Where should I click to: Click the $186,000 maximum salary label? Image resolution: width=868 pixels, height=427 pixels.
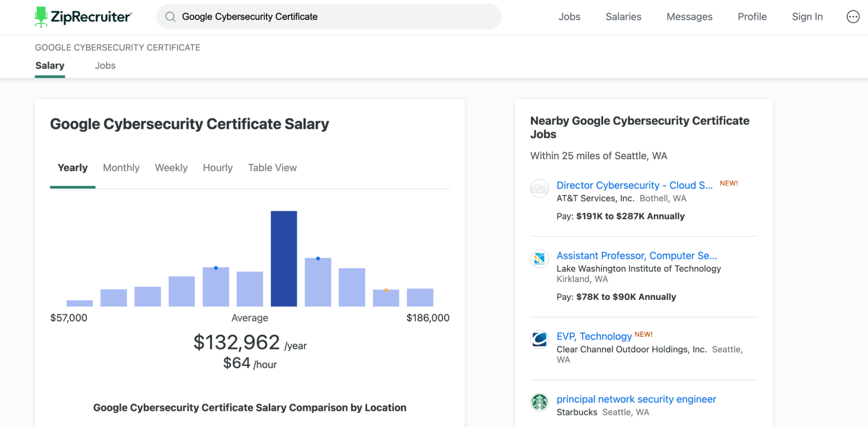428,318
